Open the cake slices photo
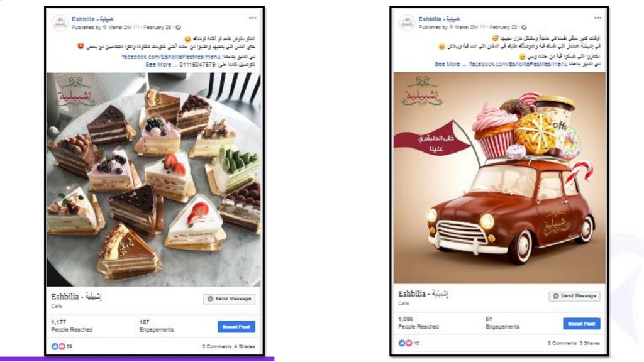 point(153,179)
